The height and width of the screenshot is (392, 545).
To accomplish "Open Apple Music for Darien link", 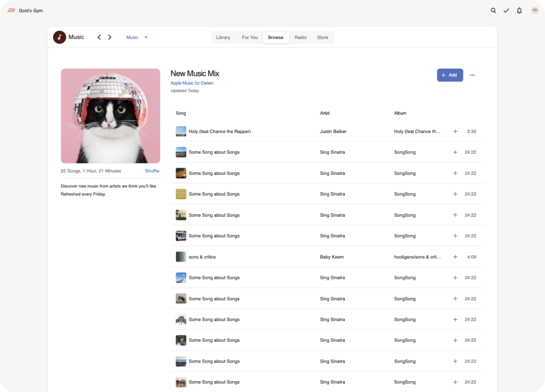I will [x=192, y=83].
